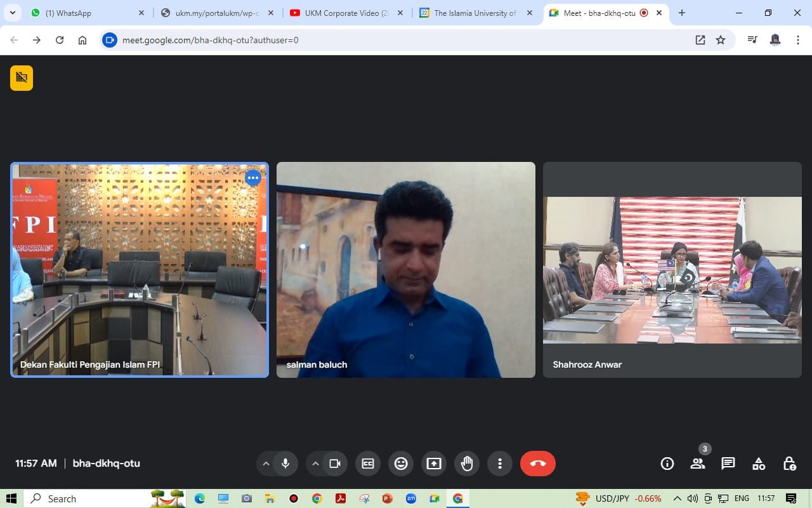Open the meeting details info icon
The width and height of the screenshot is (812, 508).
667,464
